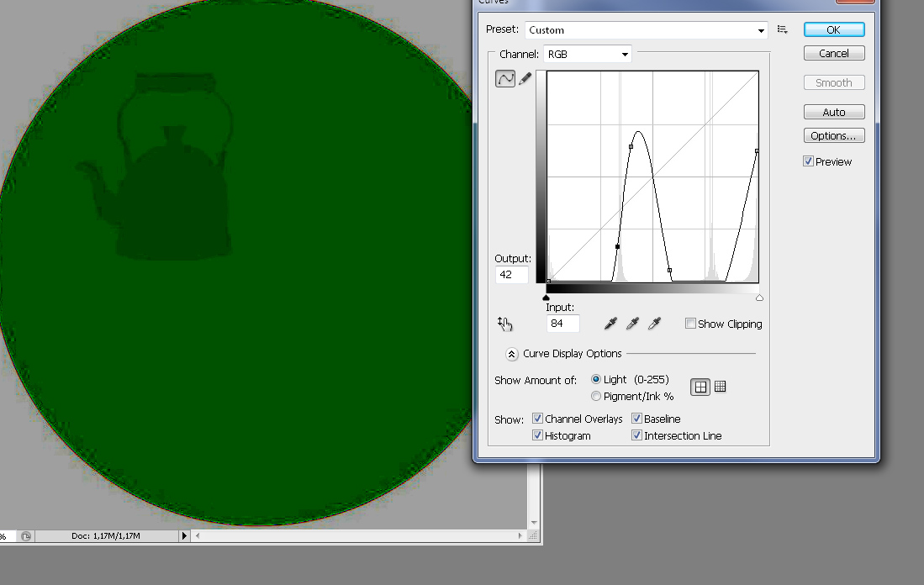
Task: Uncheck the Preview checkbox
Action: click(x=808, y=161)
